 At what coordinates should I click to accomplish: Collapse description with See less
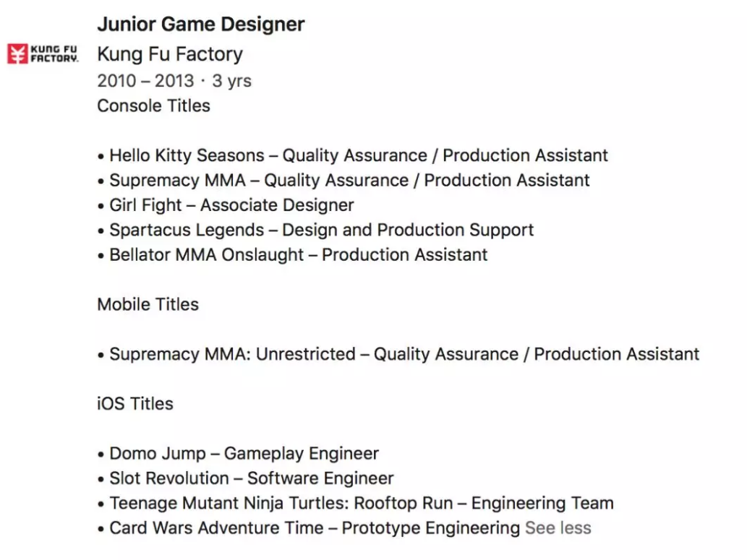(558, 527)
